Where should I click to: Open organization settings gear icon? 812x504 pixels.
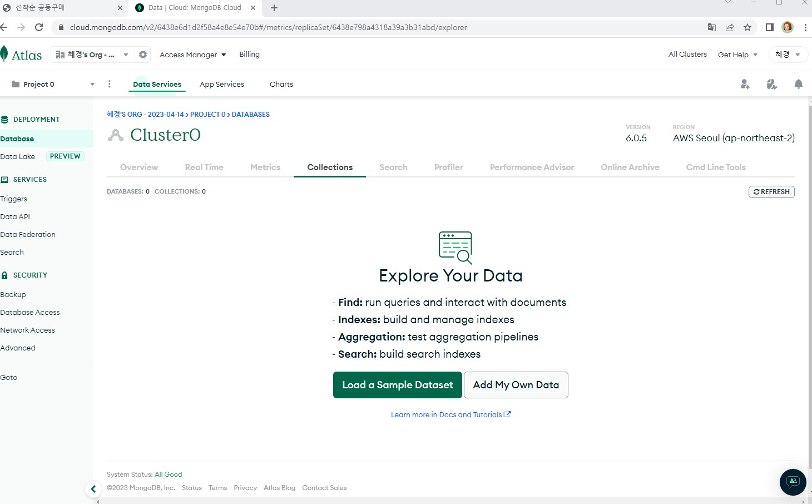[x=143, y=55]
